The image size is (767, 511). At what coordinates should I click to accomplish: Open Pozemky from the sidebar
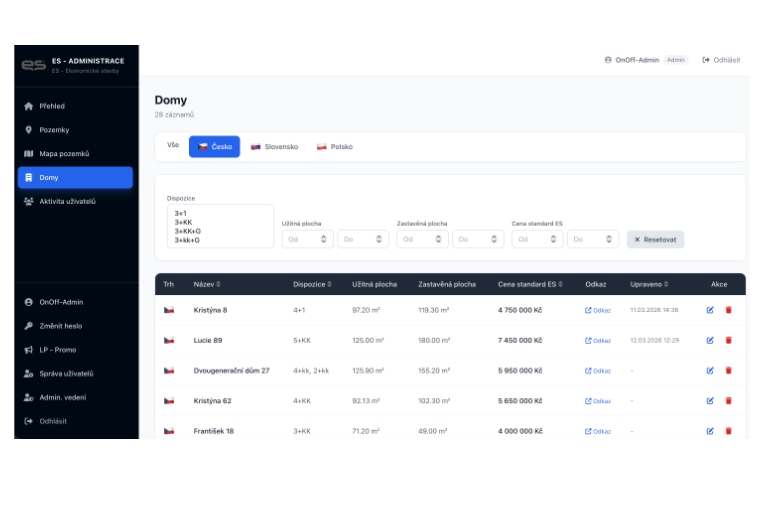pos(54,130)
